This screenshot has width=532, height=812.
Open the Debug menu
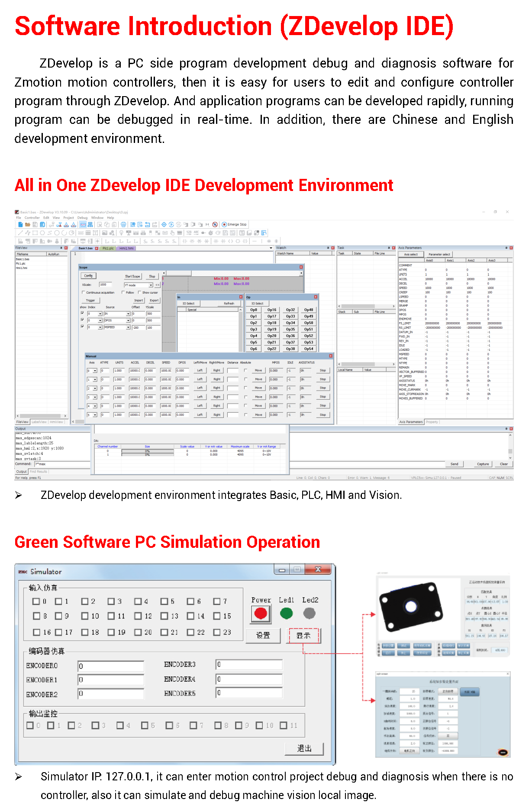[x=82, y=218]
